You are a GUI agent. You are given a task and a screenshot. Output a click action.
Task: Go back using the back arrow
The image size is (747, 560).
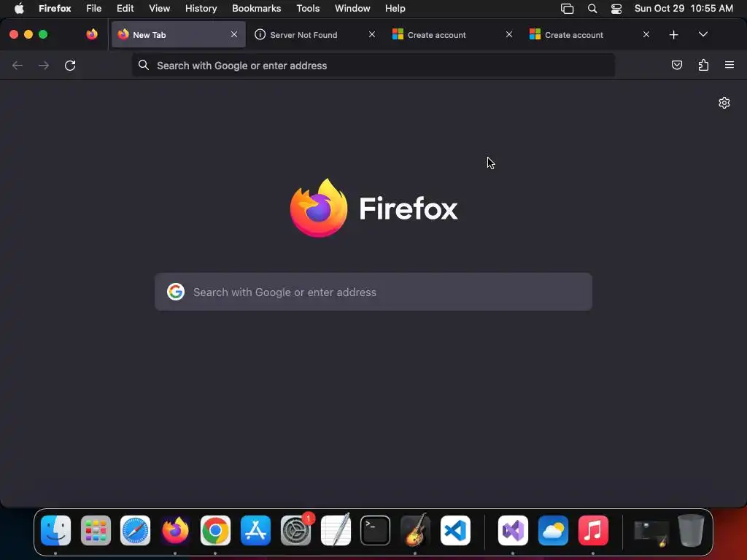tap(18, 65)
